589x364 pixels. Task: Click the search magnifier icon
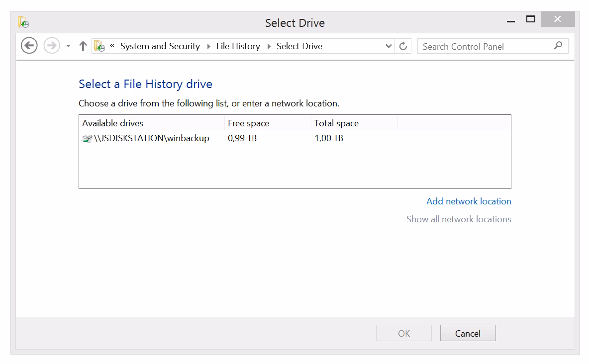(558, 46)
